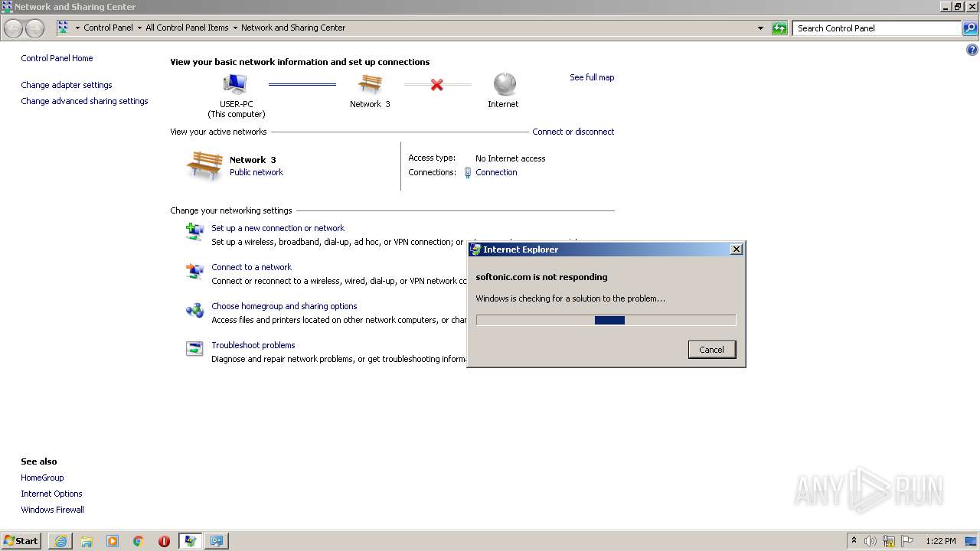Click Troubleshoot problems link

(253, 345)
